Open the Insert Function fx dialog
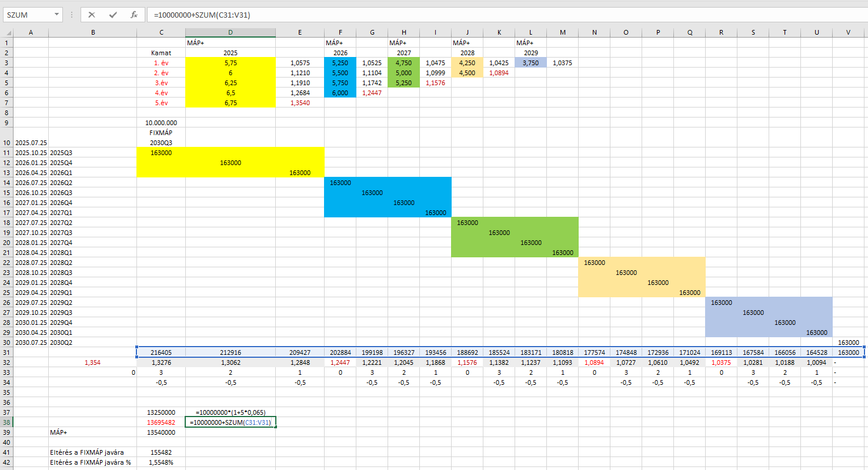 pyautogui.click(x=134, y=15)
